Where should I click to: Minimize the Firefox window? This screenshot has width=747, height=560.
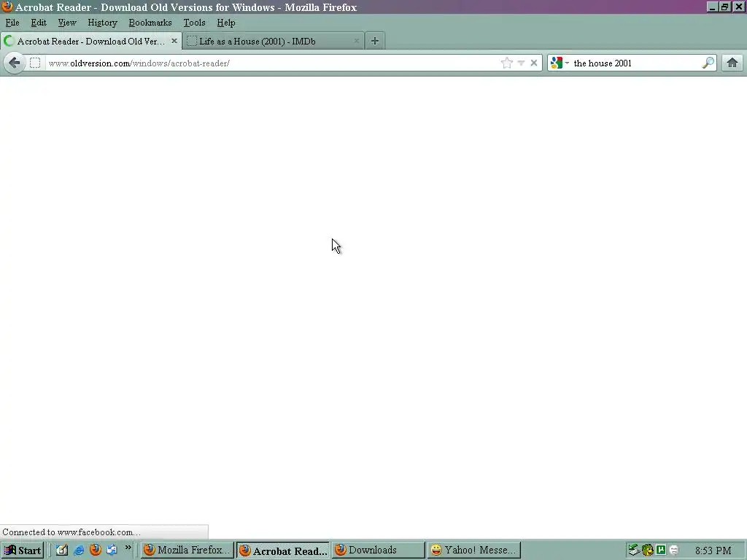click(x=712, y=7)
